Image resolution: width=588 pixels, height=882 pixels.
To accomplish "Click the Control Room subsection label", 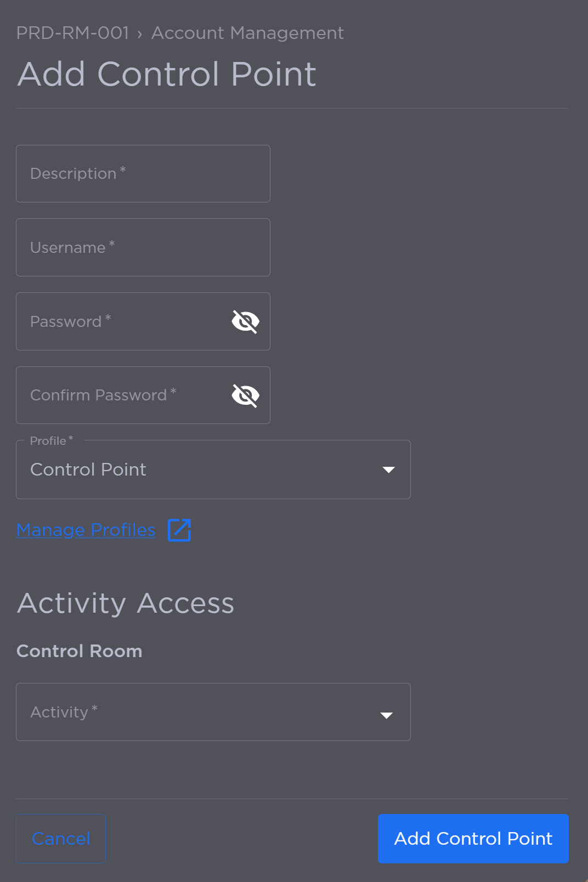I will coord(80,651).
